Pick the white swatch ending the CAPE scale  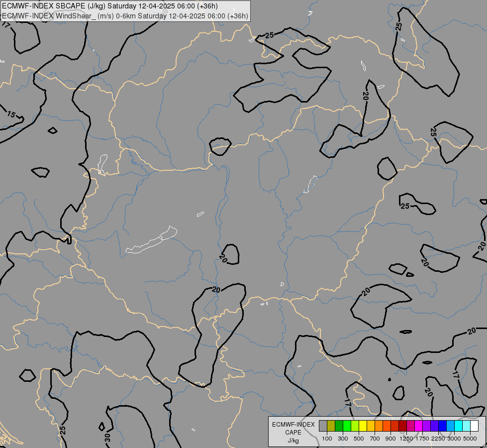[474, 426]
